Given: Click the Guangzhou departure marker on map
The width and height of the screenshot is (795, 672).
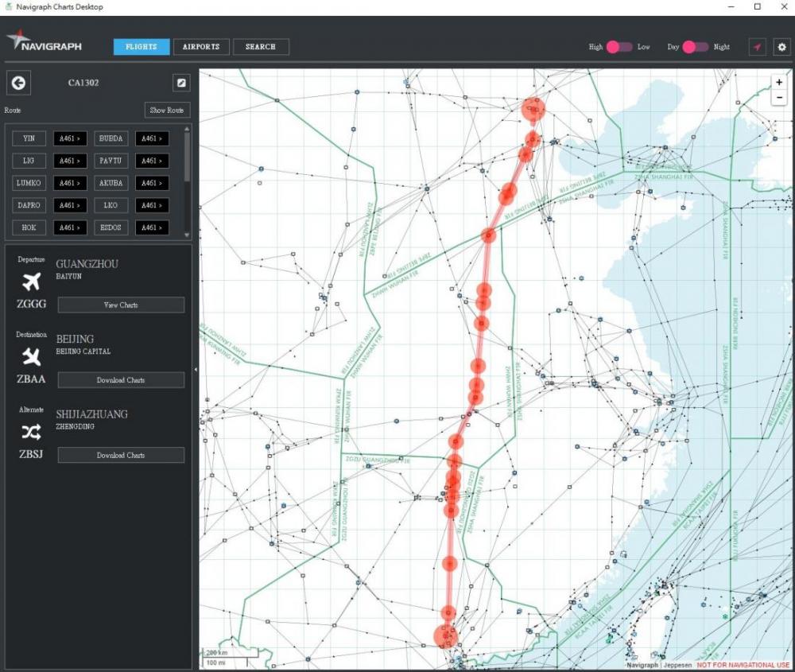Looking at the screenshot, I should (446, 636).
